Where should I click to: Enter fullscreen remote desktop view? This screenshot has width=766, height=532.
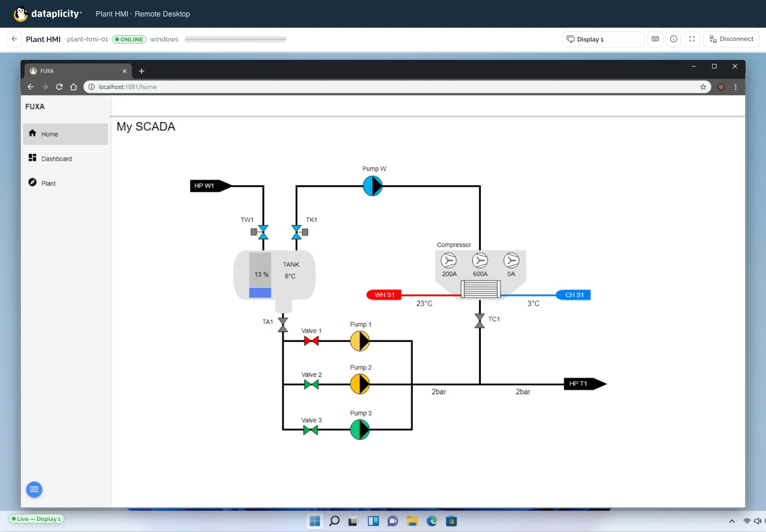692,39
